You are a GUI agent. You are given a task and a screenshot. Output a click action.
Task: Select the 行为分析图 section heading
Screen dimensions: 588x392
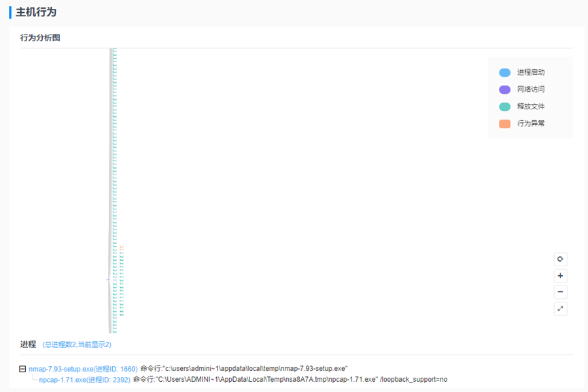tap(40, 37)
